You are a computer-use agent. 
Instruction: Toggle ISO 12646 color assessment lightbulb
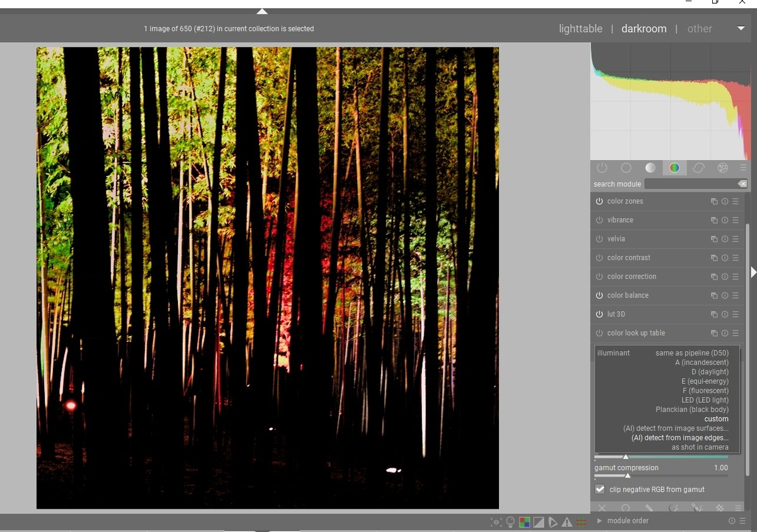pos(510,522)
